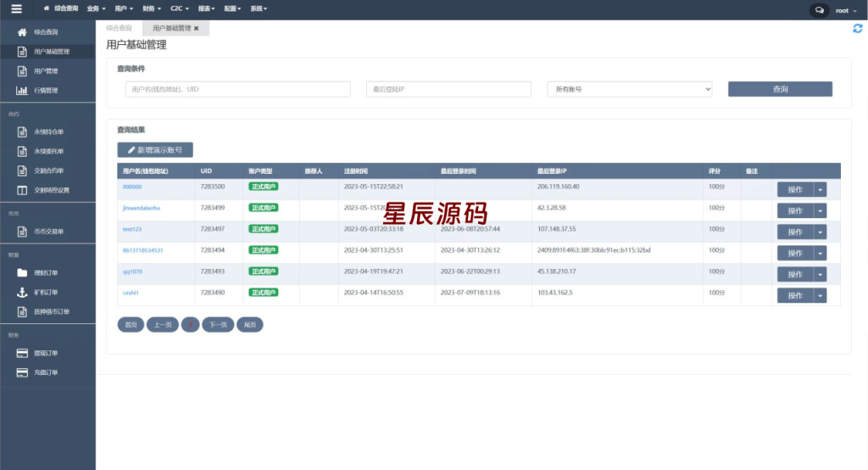Click the 注册时间 column header
This screenshot has width=868, height=470.
(x=356, y=171)
